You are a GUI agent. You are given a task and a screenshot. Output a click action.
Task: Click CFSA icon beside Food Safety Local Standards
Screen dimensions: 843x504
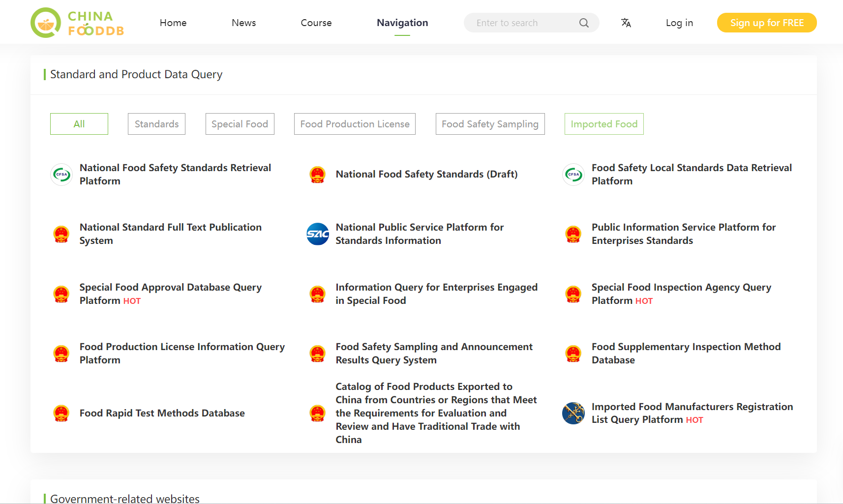[573, 175]
